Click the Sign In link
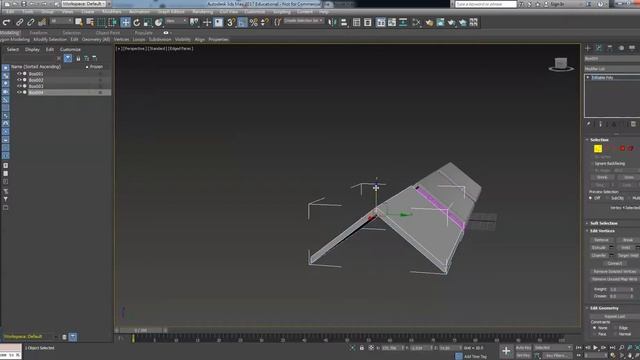 click(557, 4)
